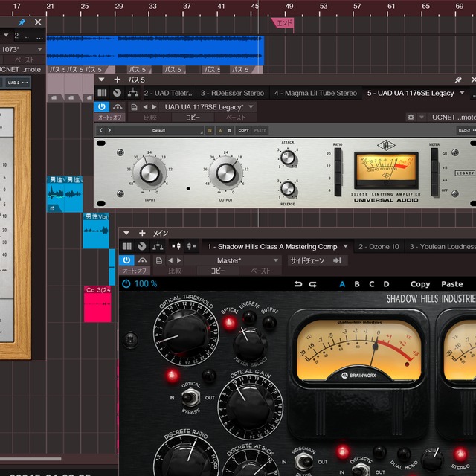Open dropdown arrow beside Shadow Hills tab
476x476 pixels.
pyautogui.click(x=344, y=246)
